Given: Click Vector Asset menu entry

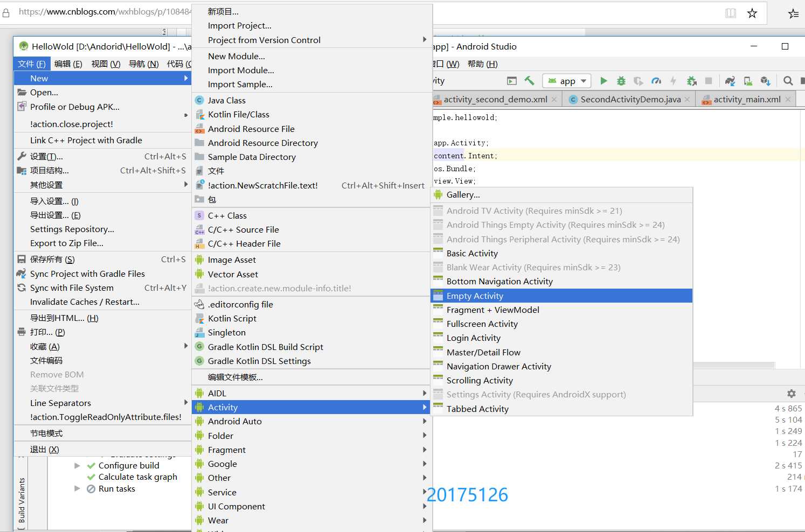Looking at the screenshot, I should pyautogui.click(x=312, y=274).
